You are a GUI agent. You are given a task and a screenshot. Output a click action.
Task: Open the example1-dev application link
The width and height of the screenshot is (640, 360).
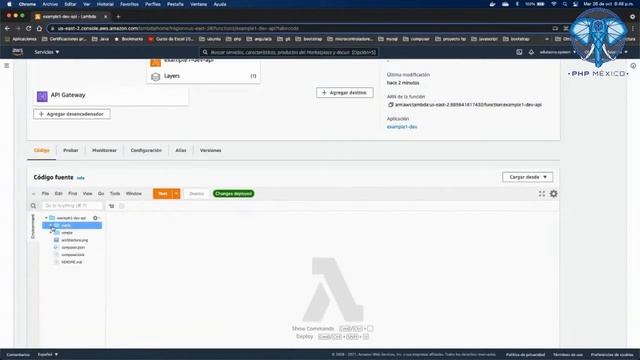pos(402,127)
